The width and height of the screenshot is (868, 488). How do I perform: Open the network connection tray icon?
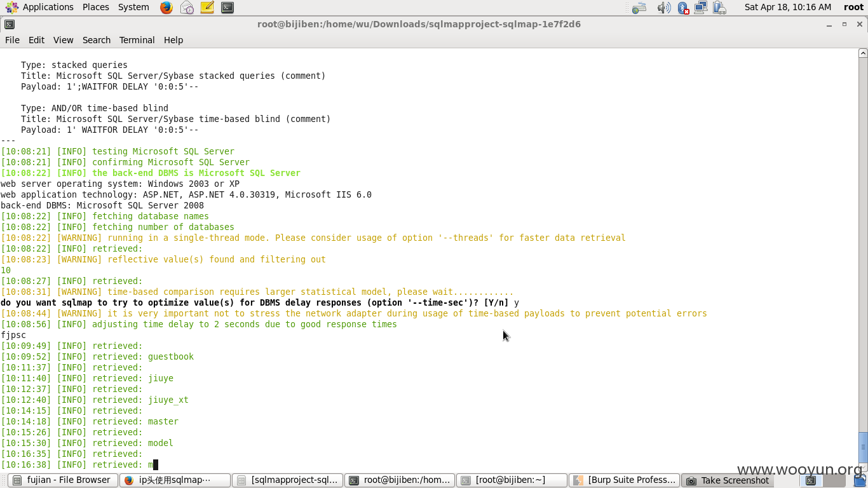click(701, 8)
